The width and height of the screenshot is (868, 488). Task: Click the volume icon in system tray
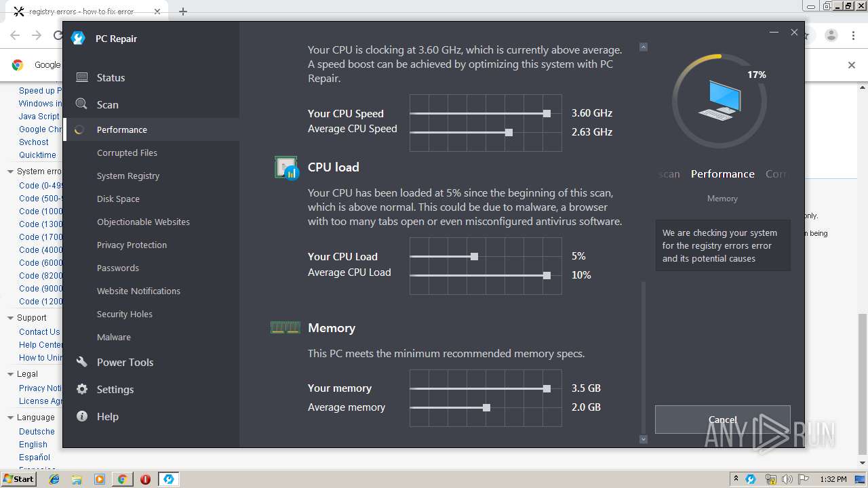[x=787, y=479]
